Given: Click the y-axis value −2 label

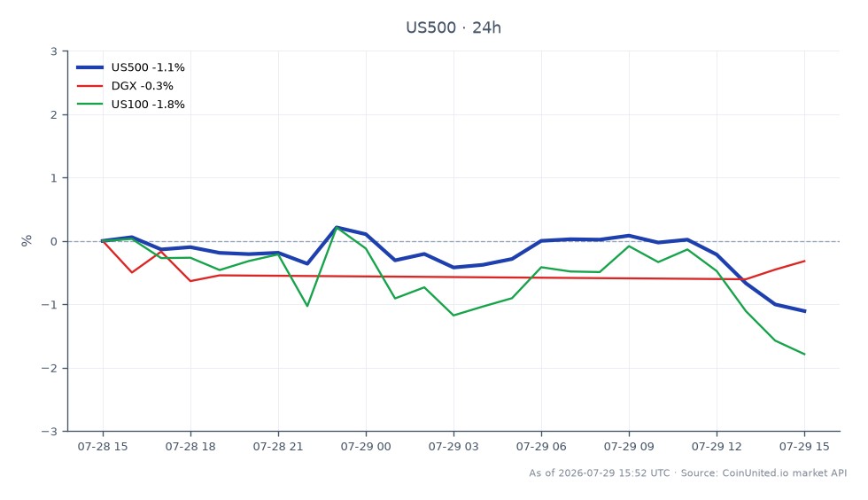Looking at the screenshot, I should pyautogui.click(x=50, y=368).
